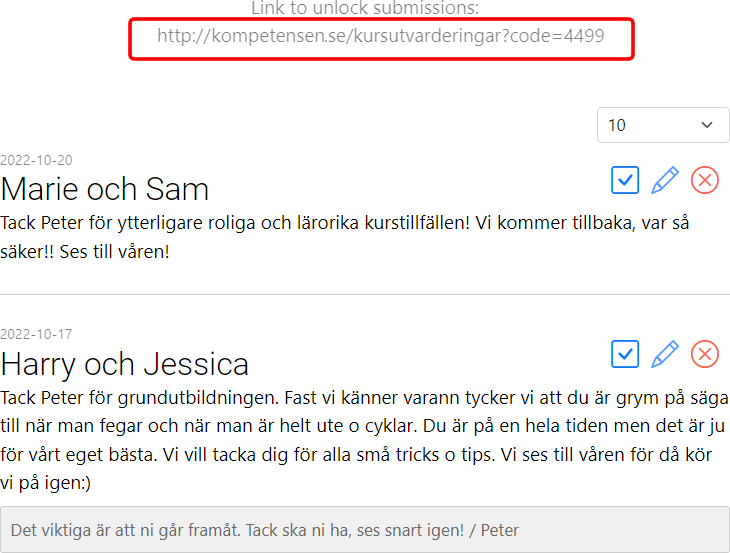Screen dimensions: 730x553
Task: Uncheck the checkbox for Harry och Jessica
Action: point(625,354)
